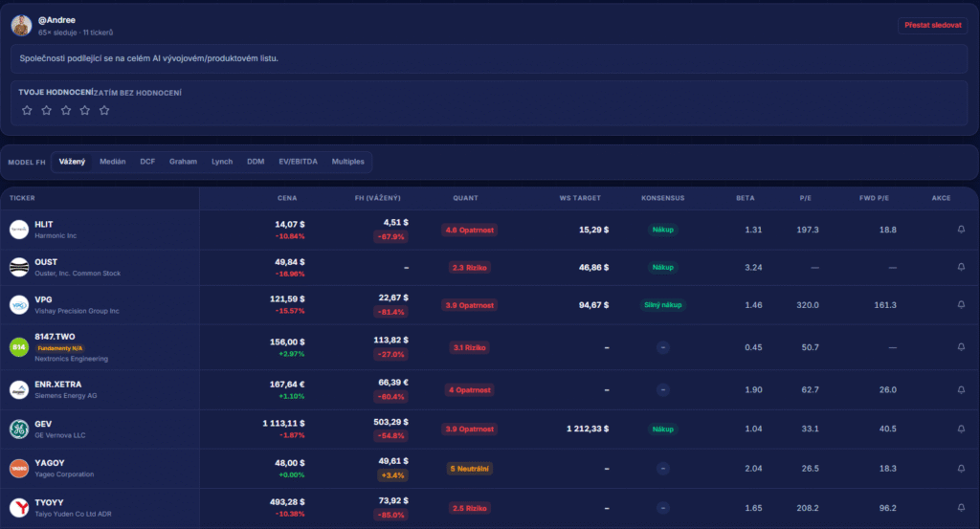Image resolution: width=980 pixels, height=529 pixels.
Task: Open the VPG ticker link
Action: coord(43,299)
